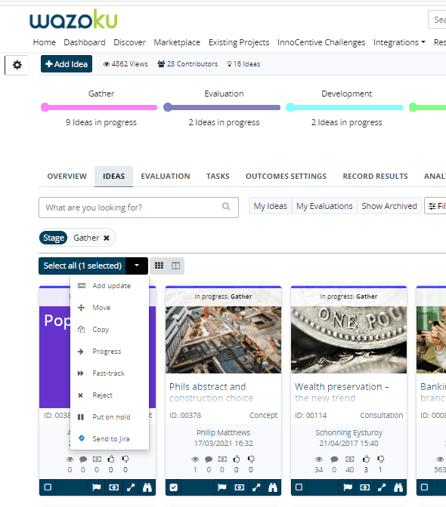
Task: Choose Add update from dropdown
Action: click(110, 286)
